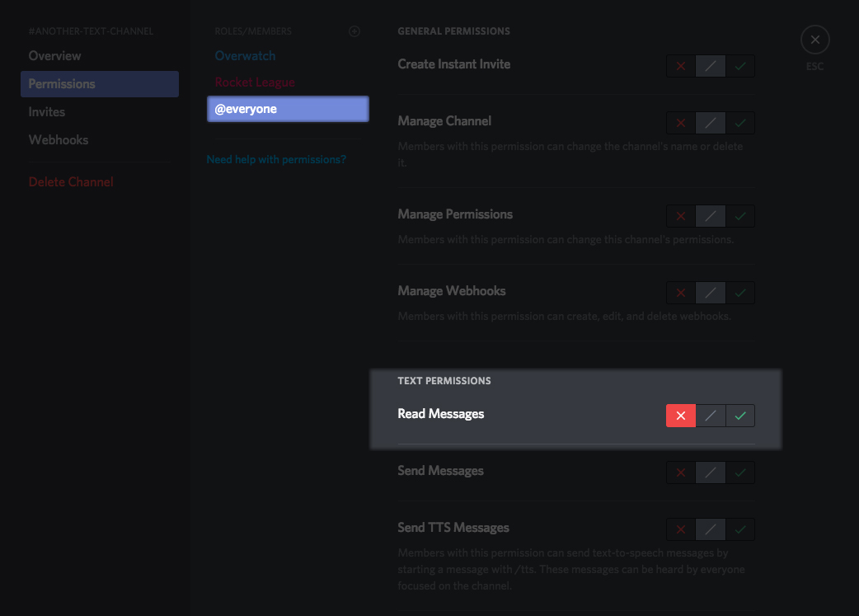This screenshot has width=859, height=616.
Task: Click the General Permissions section heading
Action: click(453, 31)
